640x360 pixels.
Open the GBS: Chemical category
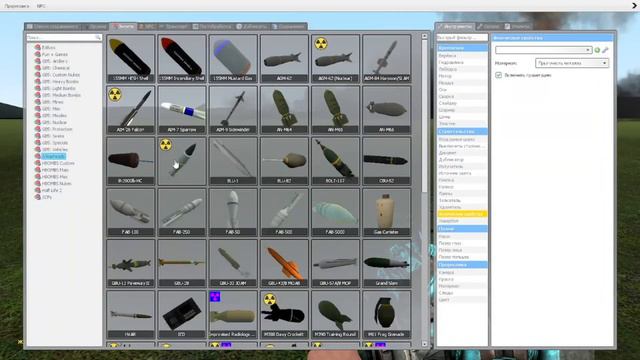click(56, 68)
